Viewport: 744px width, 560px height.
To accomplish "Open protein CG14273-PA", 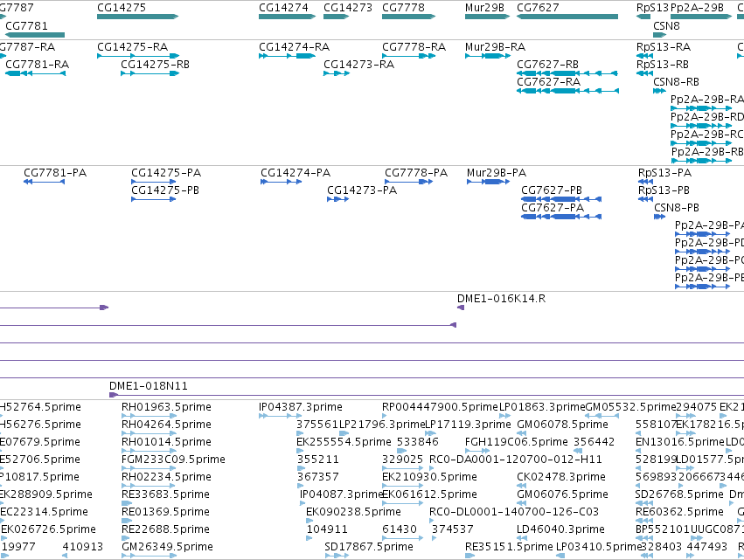I will [x=362, y=190].
